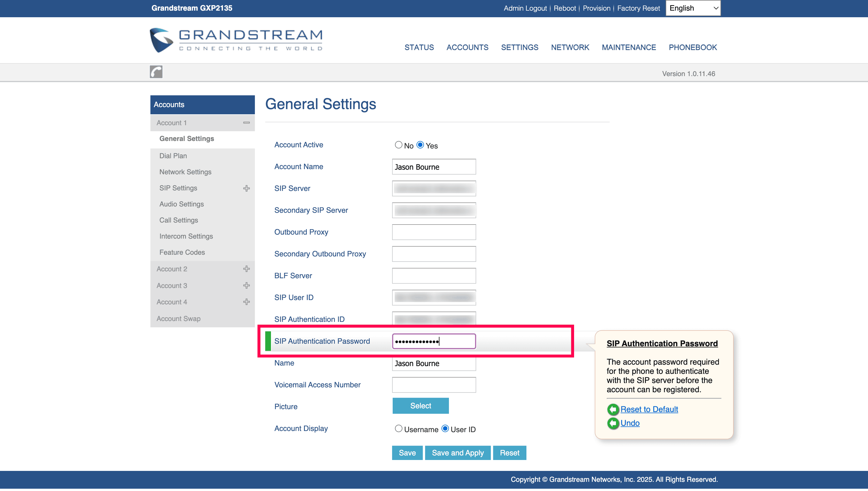Click green arrow icon beside Reset to Default
868x491 pixels.
(613, 409)
